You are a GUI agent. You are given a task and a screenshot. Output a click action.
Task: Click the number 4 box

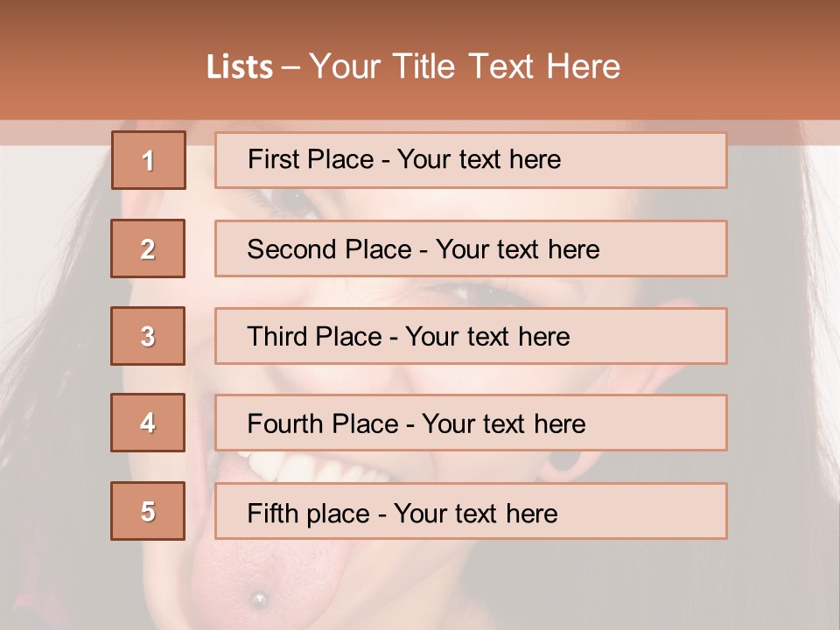[148, 423]
